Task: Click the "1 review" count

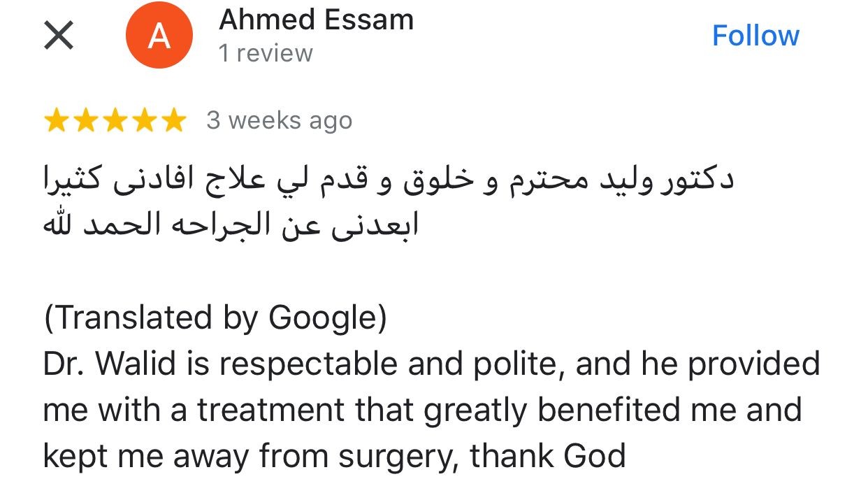Action: [x=266, y=53]
